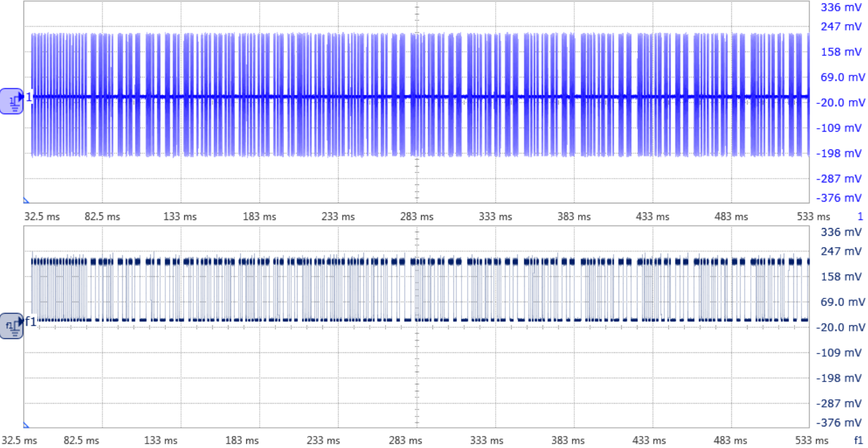Click 247 mV on the f1 scale
868x448 pixels.
842,252
